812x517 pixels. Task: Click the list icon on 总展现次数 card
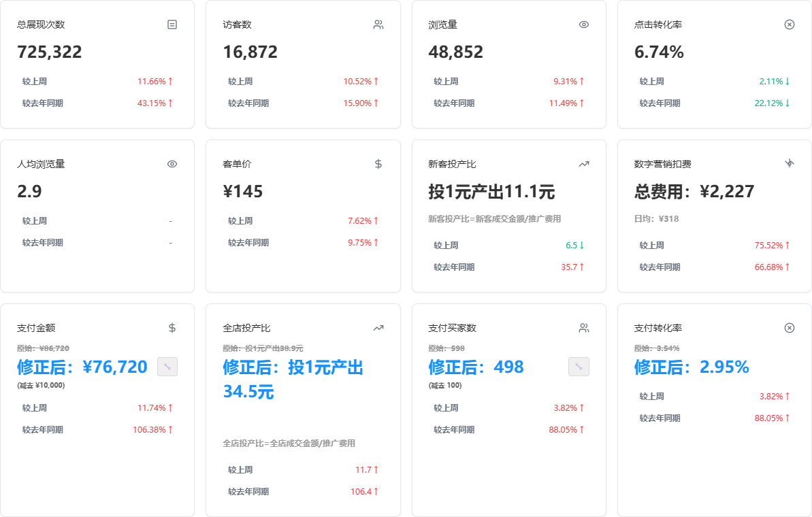(x=172, y=24)
